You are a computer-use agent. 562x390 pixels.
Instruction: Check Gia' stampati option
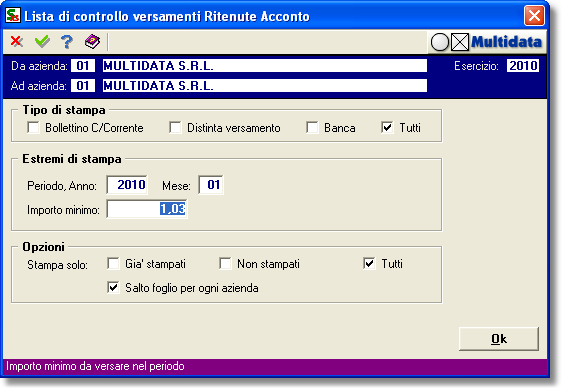pos(113,264)
